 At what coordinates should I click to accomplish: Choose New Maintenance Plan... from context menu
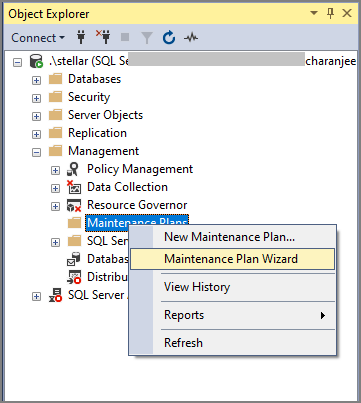click(x=232, y=237)
